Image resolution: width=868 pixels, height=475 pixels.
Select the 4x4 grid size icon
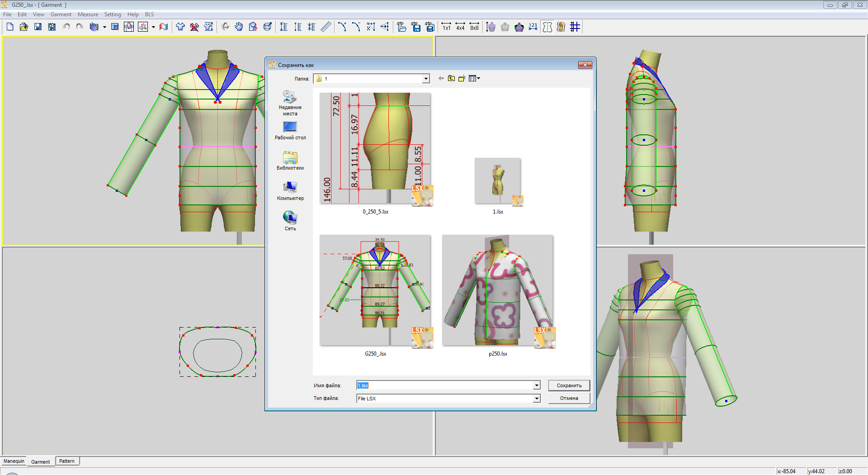click(460, 27)
